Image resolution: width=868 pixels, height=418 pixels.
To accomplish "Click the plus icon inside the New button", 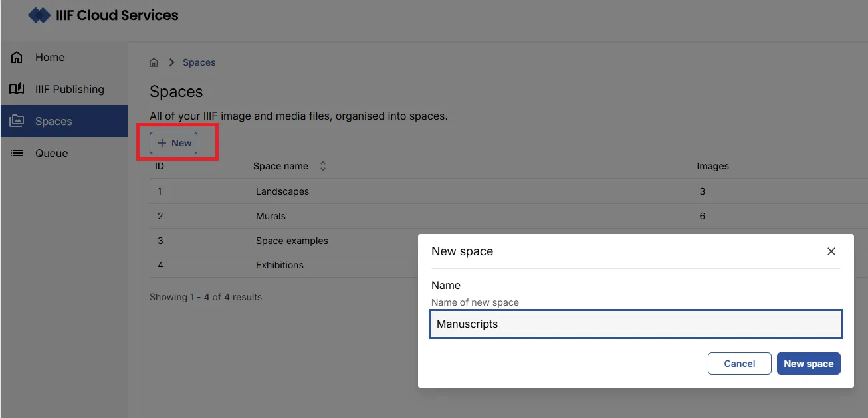I will 163,142.
